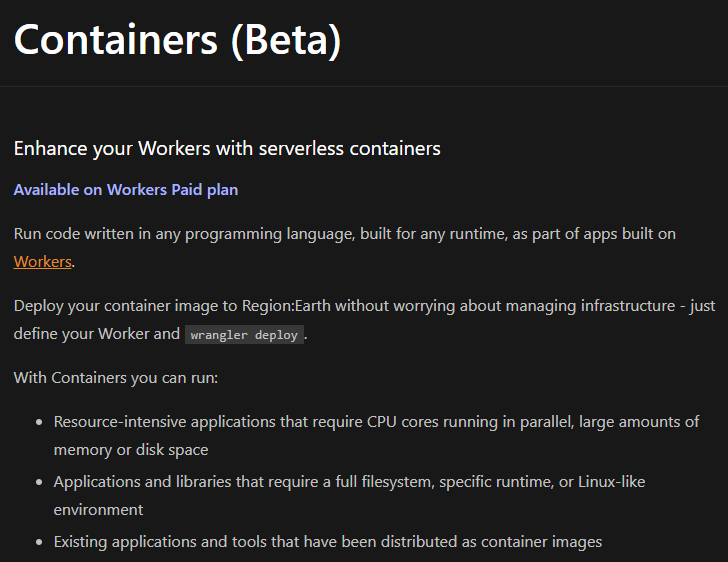Click heading 'Enhance your Workers with serverless containers'

point(227,149)
